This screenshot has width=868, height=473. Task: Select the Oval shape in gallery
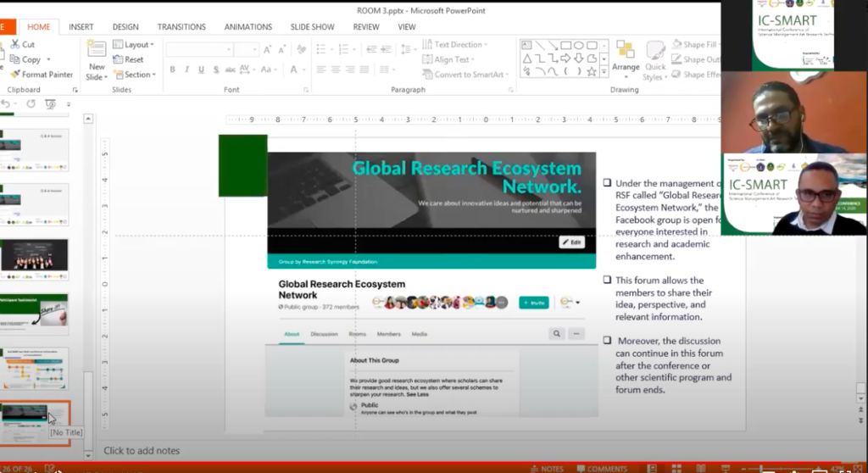pyautogui.click(x=579, y=45)
